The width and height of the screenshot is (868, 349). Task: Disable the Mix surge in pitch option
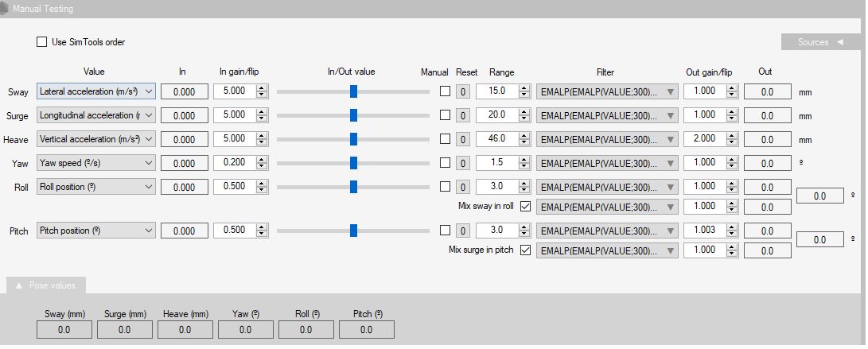tap(524, 250)
